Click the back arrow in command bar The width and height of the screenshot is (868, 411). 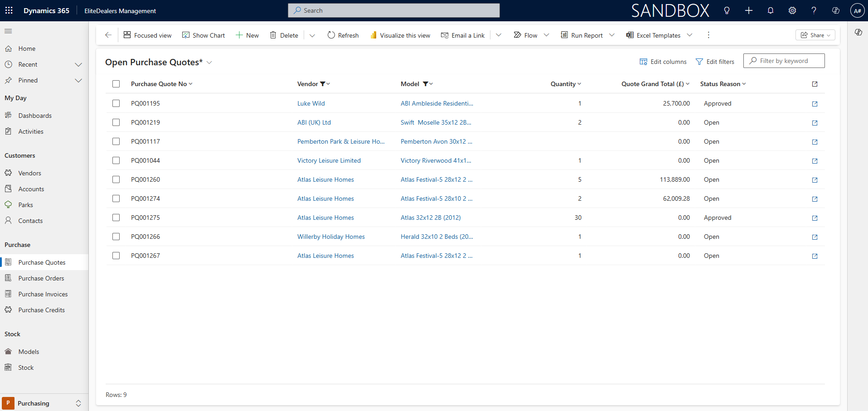108,35
